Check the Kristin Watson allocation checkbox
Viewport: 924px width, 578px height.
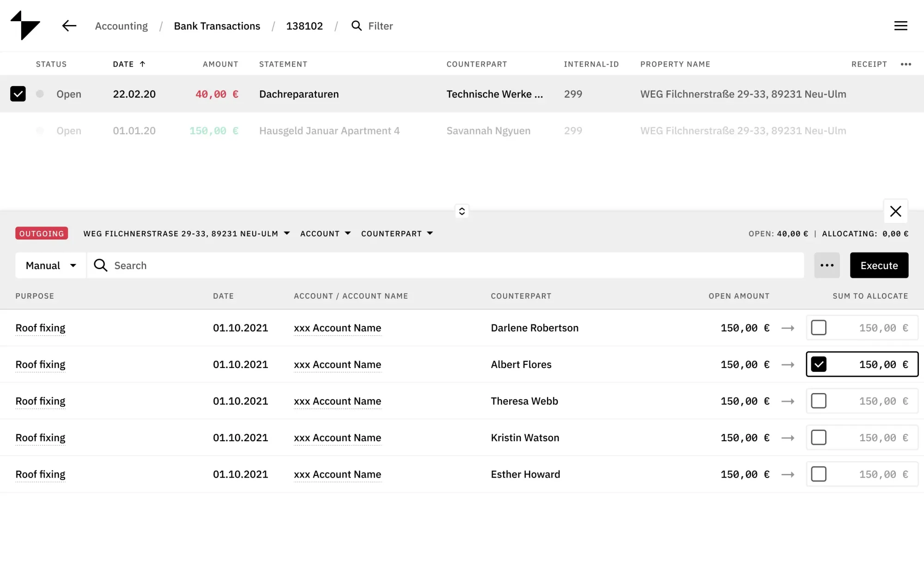click(818, 437)
